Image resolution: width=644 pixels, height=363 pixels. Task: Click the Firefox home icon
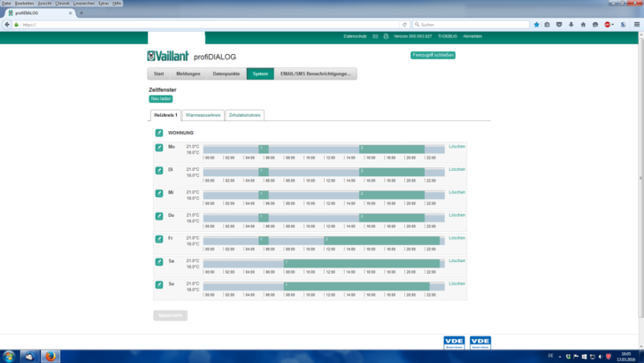(583, 24)
